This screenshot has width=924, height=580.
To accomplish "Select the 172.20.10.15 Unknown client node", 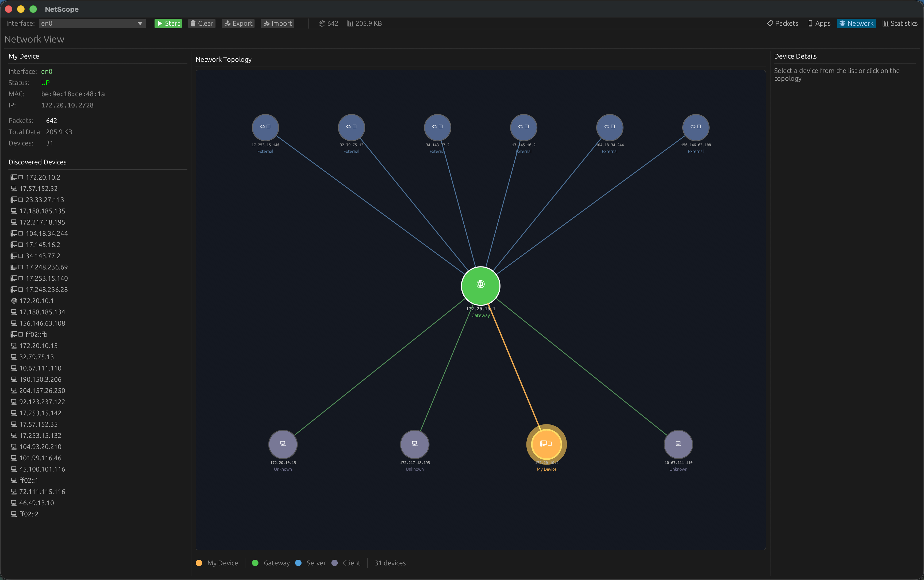I will pyautogui.click(x=283, y=444).
